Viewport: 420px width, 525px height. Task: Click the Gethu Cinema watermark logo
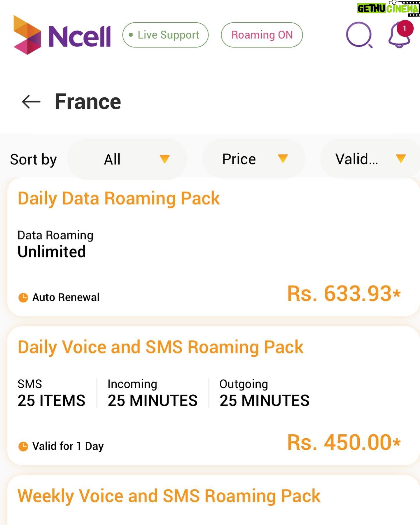click(x=388, y=8)
